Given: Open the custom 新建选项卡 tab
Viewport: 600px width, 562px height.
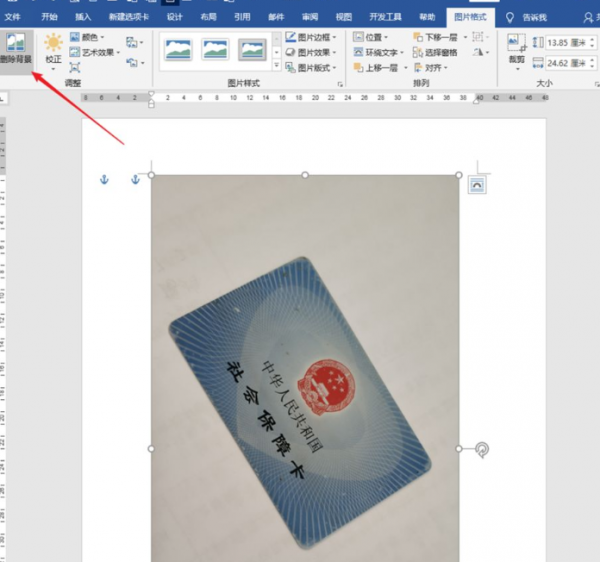Looking at the screenshot, I should (129, 17).
